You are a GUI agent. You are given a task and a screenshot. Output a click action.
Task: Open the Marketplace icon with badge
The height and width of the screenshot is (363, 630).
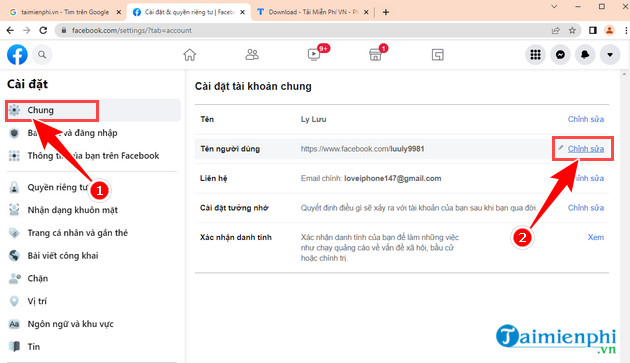pos(375,55)
